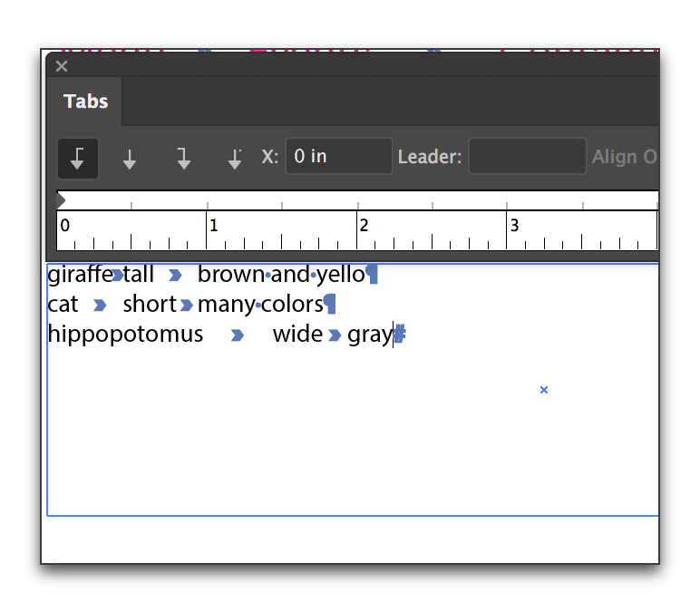Click the tab arrow after giraffe
700x612 pixels.
(117, 275)
